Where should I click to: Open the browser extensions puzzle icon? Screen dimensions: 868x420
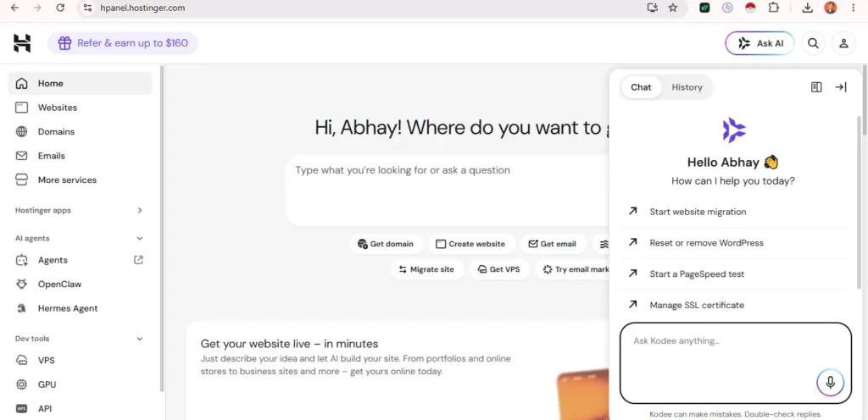[773, 8]
